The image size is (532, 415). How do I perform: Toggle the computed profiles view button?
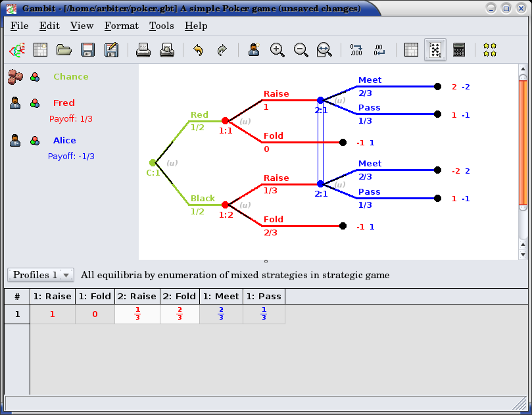coord(435,50)
